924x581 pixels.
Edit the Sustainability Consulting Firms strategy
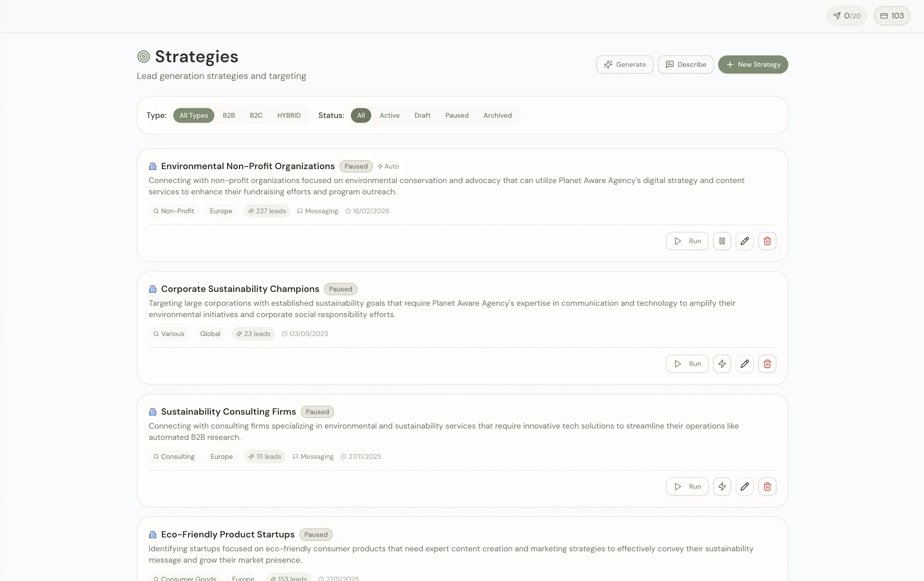(744, 486)
